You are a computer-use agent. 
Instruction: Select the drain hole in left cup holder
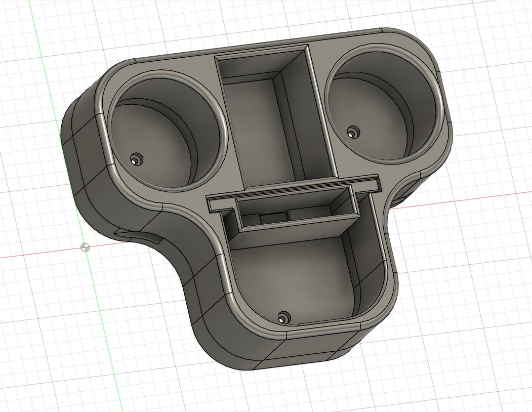coord(135,160)
